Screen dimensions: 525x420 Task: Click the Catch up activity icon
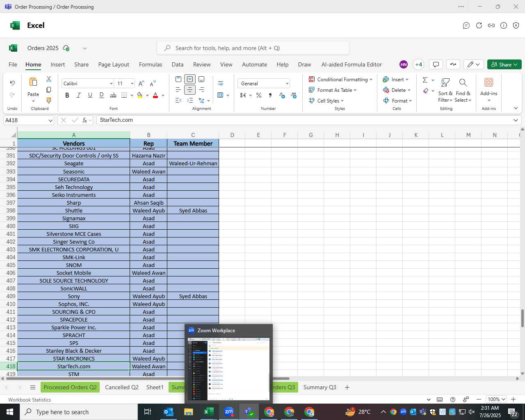point(453,64)
